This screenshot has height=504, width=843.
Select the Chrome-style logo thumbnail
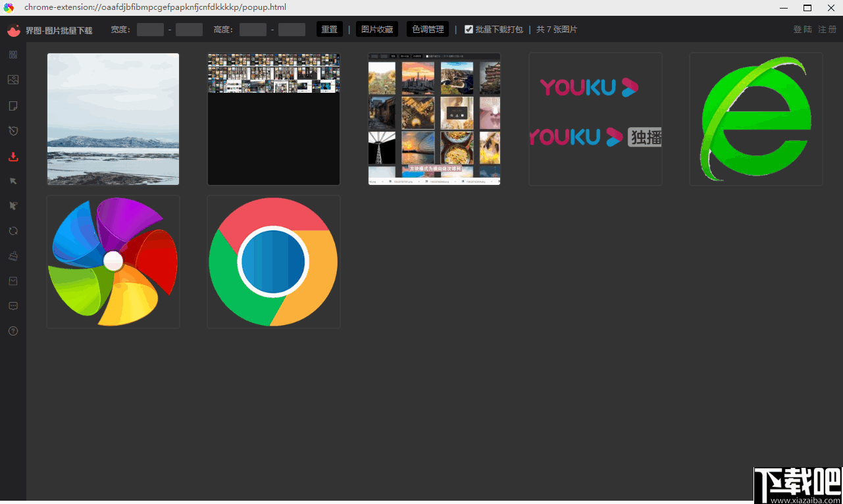[x=274, y=262]
